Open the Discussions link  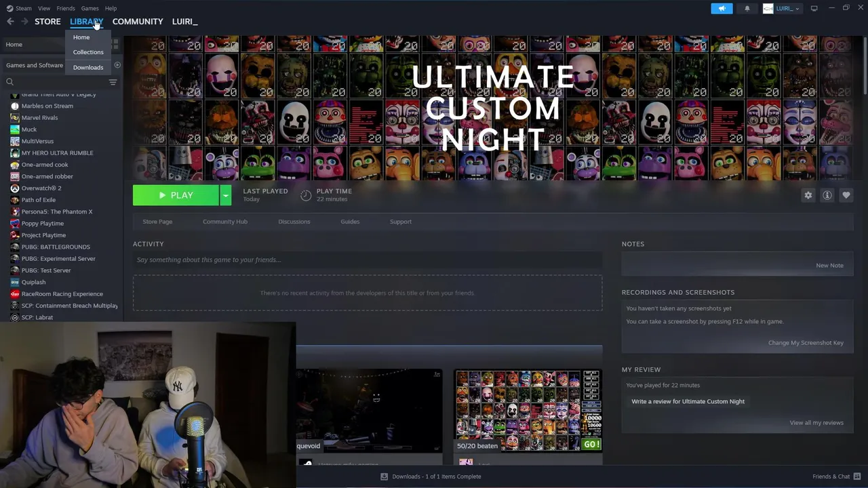pyautogui.click(x=294, y=222)
